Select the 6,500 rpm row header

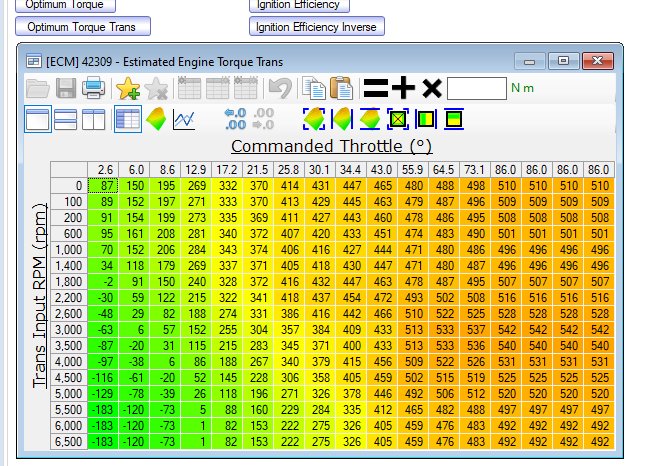point(69,442)
